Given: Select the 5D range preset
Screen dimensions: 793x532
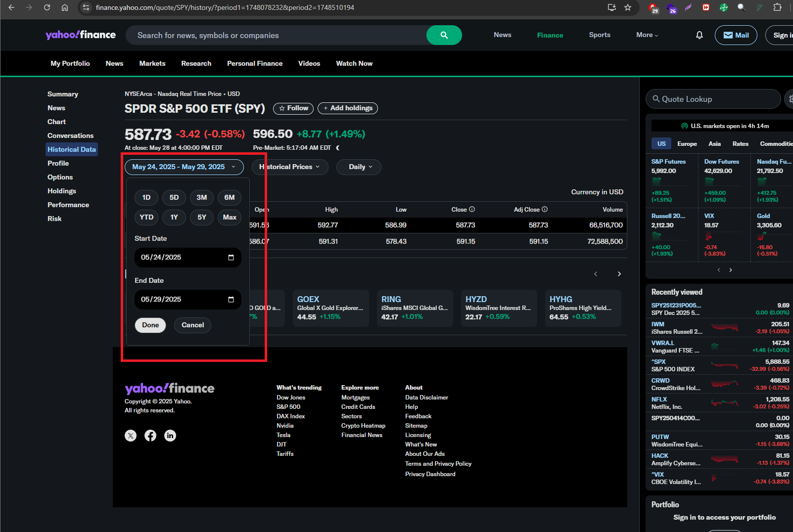Looking at the screenshot, I should [174, 198].
